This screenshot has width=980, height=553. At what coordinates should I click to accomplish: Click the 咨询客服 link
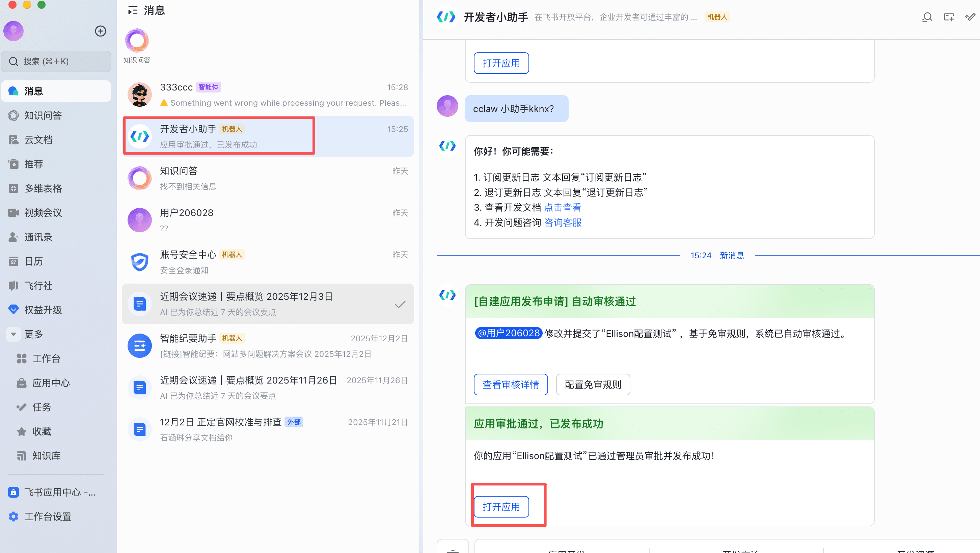(x=563, y=222)
